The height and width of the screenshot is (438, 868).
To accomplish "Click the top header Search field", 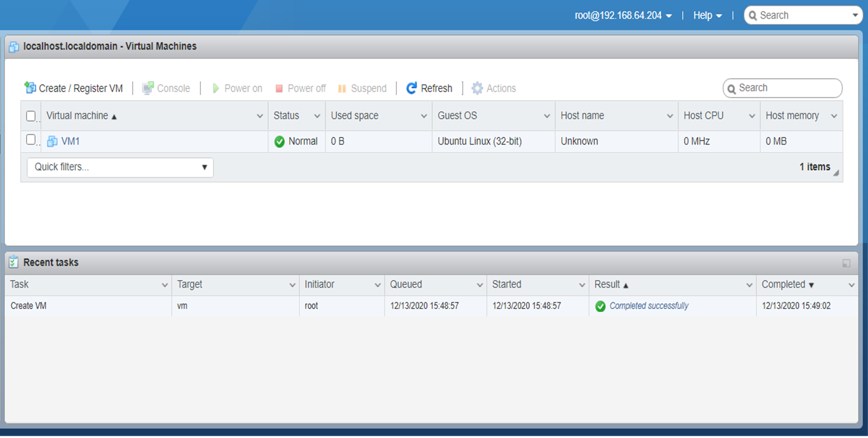I will click(x=803, y=15).
